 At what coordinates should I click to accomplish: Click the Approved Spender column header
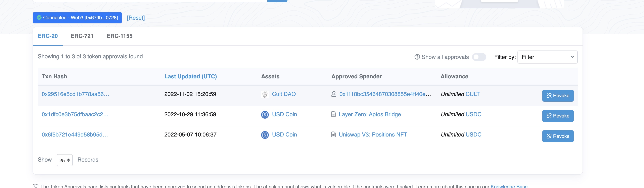point(356,76)
